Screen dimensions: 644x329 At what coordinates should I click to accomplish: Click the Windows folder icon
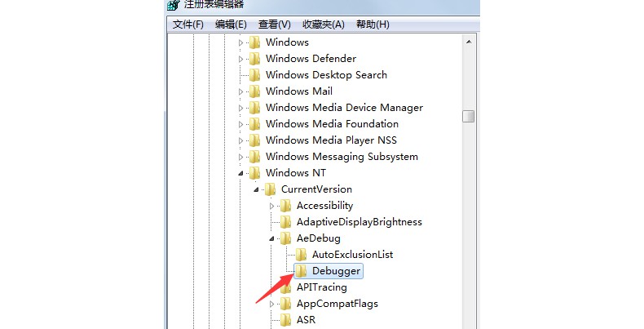click(254, 42)
